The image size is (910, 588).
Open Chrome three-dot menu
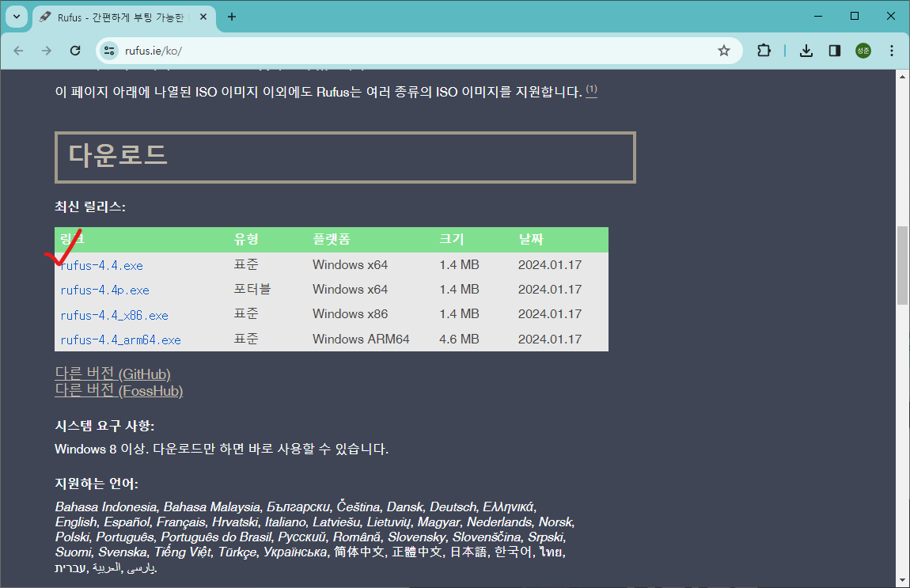tap(892, 51)
